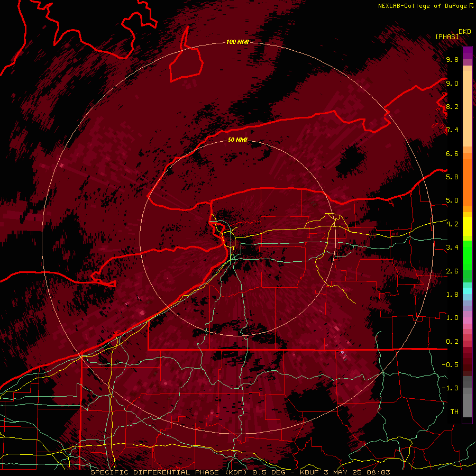Click the 8.2 value on the color scale
This screenshot has height=476, width=476.
(452, 106)
